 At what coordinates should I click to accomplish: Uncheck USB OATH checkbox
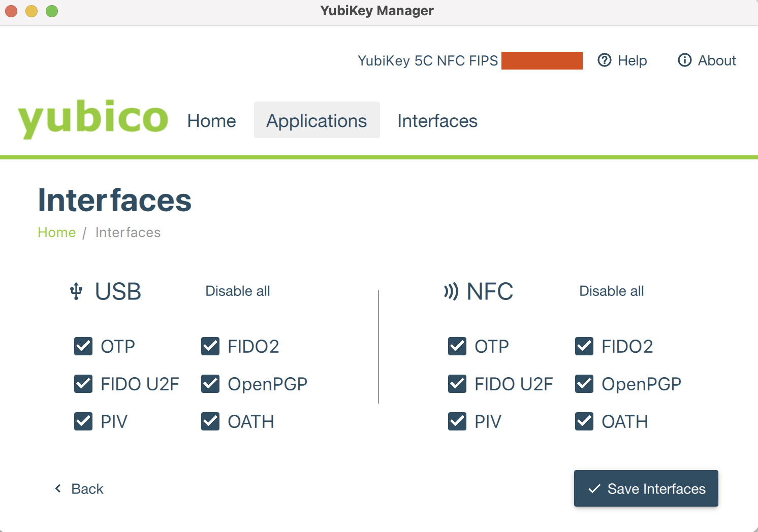[x=210, y=421]
